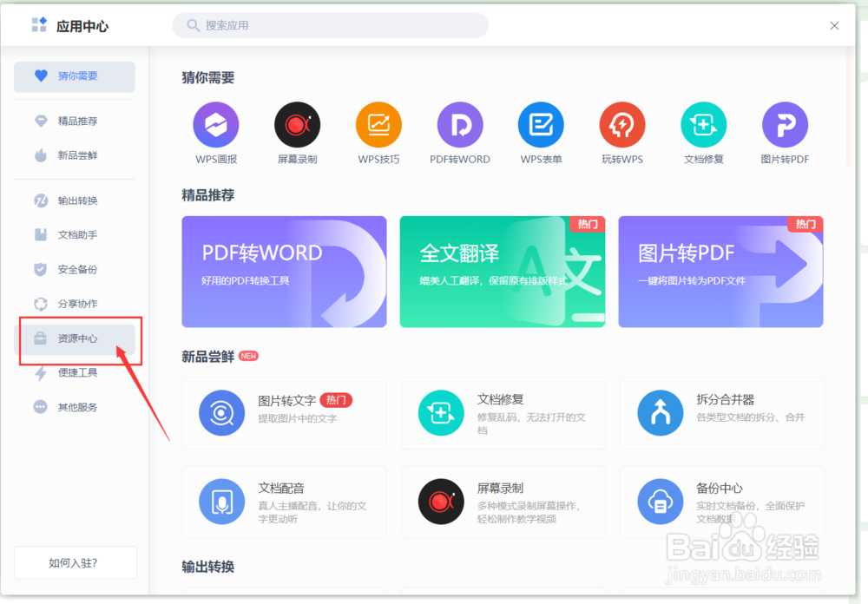Click the 其他服务 dots icon
Image resolution: width=868 pixels, height=604 pixels.
point(41,407)
